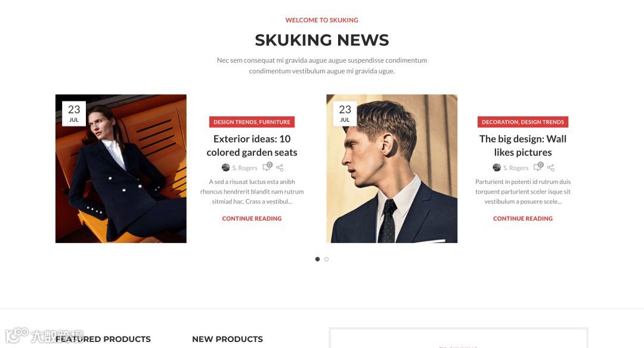
Task: Click author avatar on Wall likes pictures post
Action: click(x=497, y=167)
